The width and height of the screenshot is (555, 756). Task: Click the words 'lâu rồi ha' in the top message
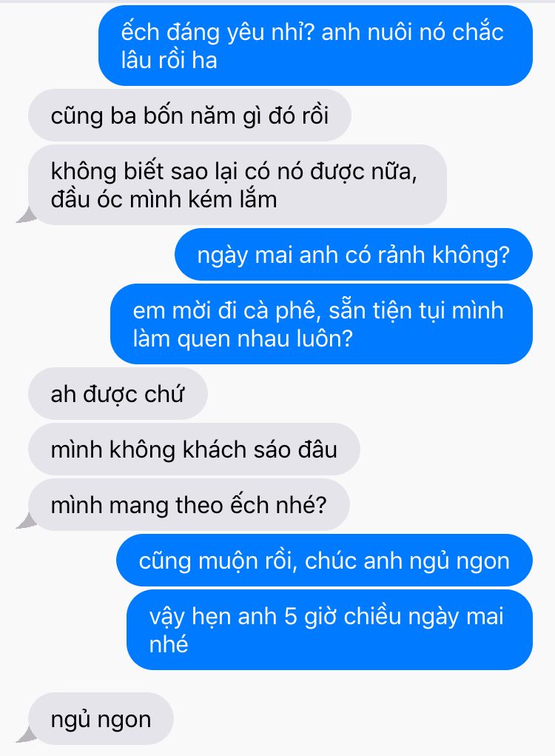coord(169,60)
